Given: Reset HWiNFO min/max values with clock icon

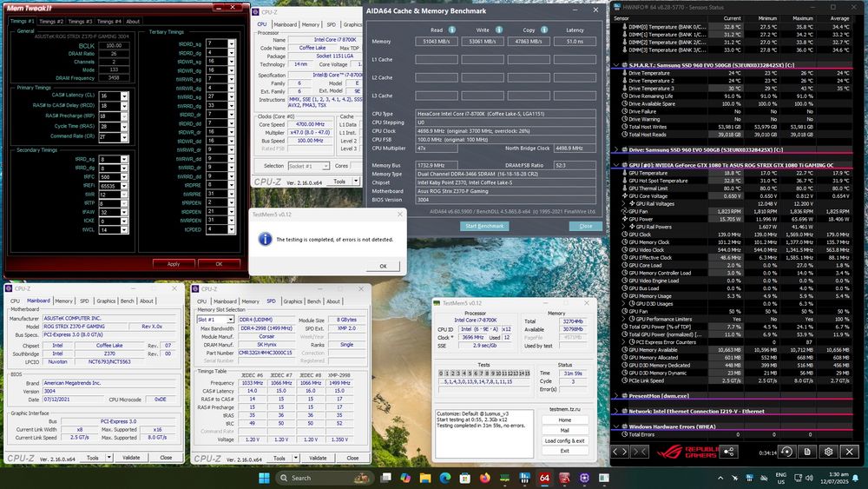Looking at the screenshot, I should [786, 452].
